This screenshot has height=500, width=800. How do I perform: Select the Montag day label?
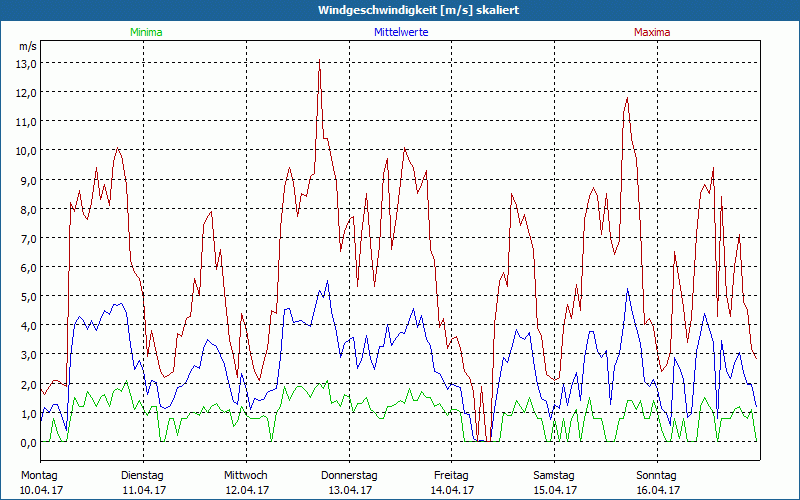tap(39, 475)
